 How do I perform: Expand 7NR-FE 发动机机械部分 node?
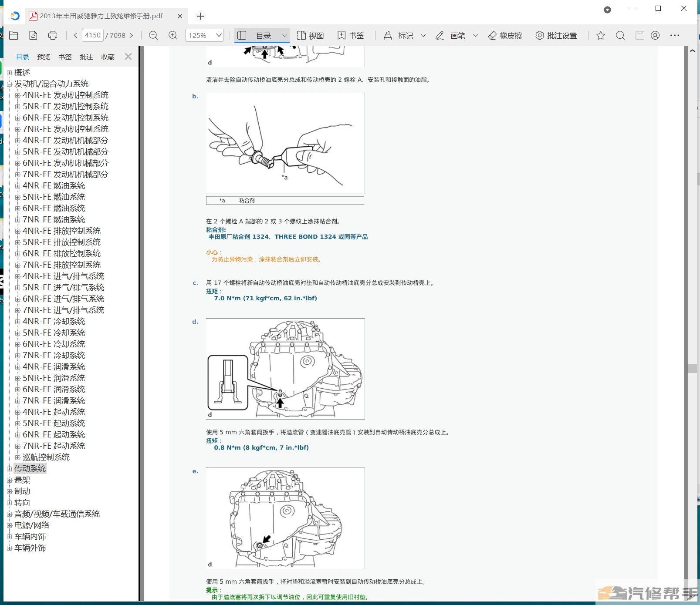pos(18,175)
